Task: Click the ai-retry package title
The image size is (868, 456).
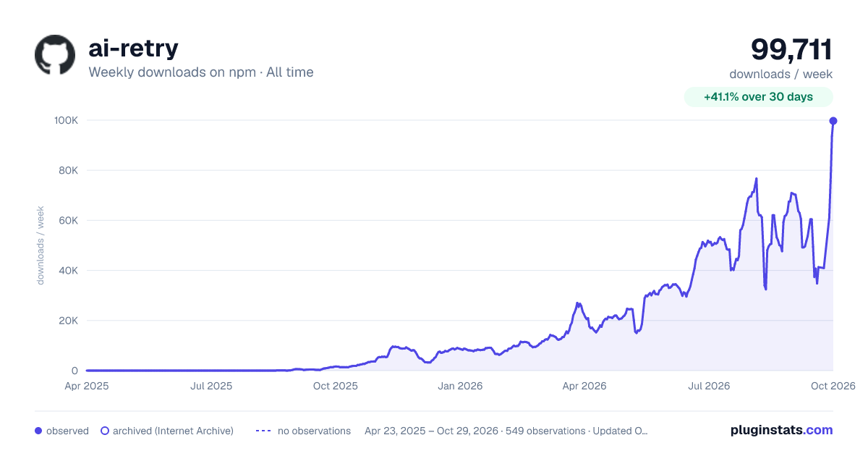Action: (133, 48)
